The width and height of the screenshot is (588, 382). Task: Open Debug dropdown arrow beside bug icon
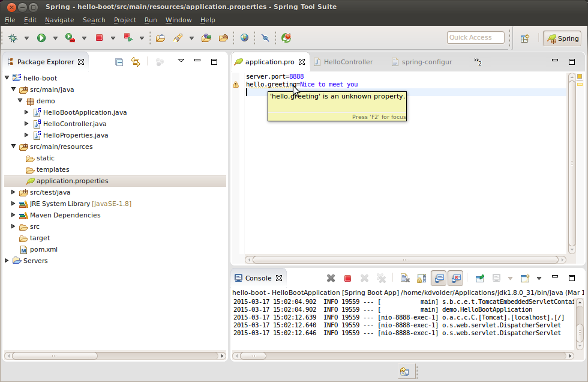pos(26,38)
